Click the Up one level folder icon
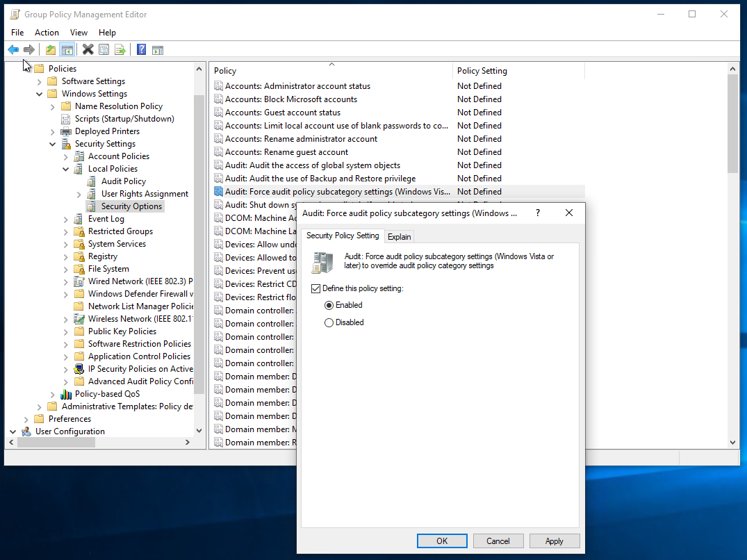 [x=50, y=49]
